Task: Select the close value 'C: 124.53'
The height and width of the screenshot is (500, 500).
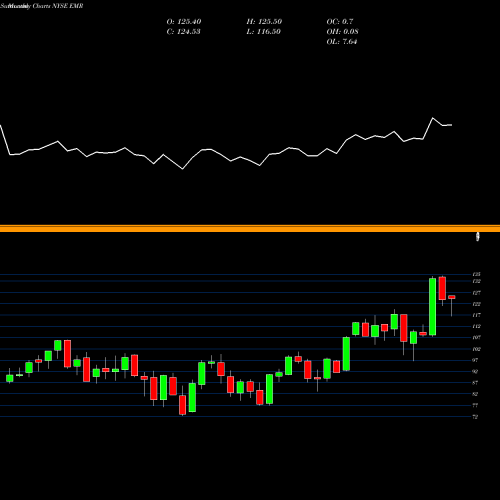Action: [x=183, y=32]
